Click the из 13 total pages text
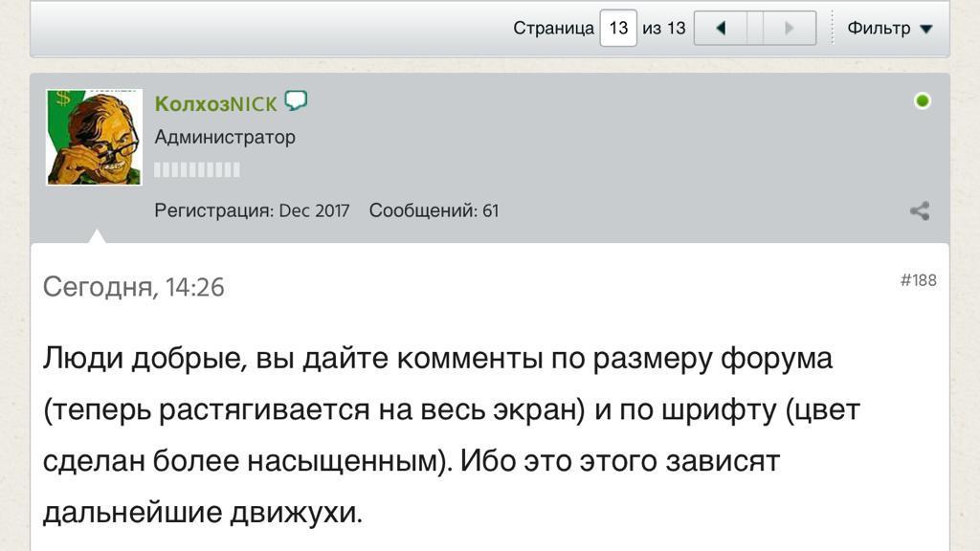Viewport: 980px width, 551px height. [663, 28]
